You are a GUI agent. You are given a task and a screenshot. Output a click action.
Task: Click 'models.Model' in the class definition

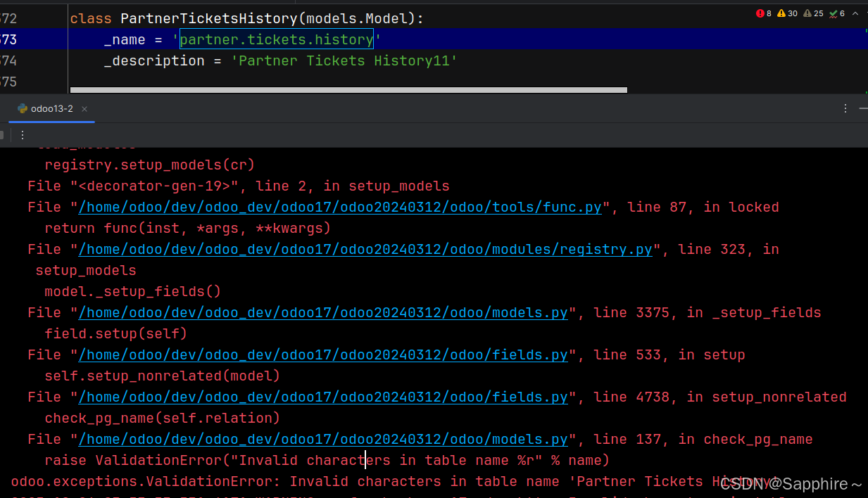pos(357,19)
